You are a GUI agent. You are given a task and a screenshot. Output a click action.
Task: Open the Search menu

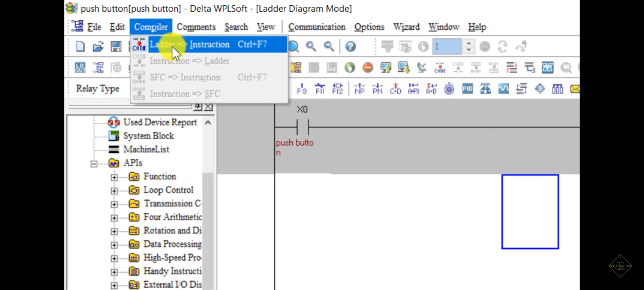[236, 27]
